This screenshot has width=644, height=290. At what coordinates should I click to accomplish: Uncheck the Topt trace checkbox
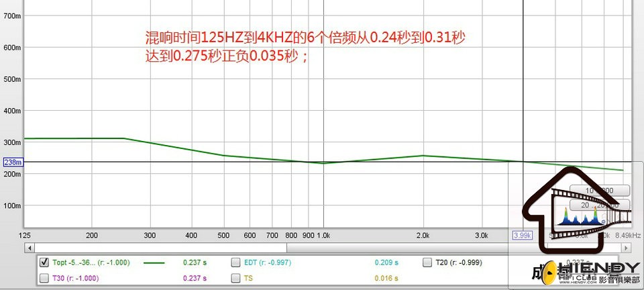[x=44, y=262]
